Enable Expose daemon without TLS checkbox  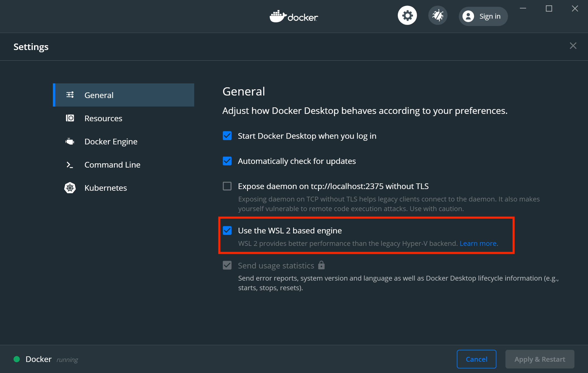227,186
